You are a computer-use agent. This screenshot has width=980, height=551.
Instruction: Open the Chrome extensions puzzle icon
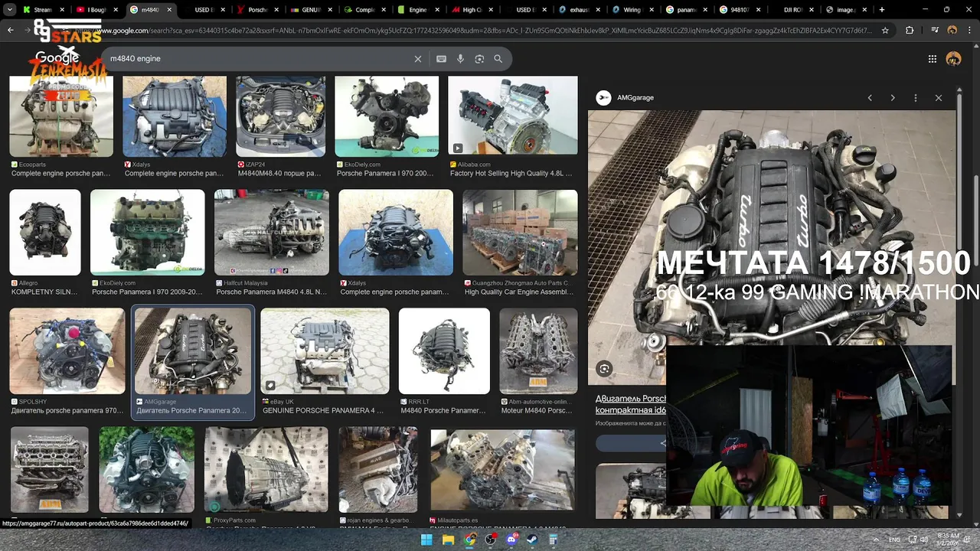[x=910, y=31]
